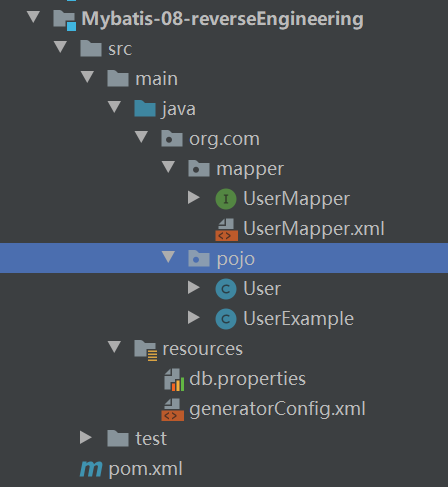Click the mapper package icon
This screenshot has width=448, height=487.
(199, 168)
